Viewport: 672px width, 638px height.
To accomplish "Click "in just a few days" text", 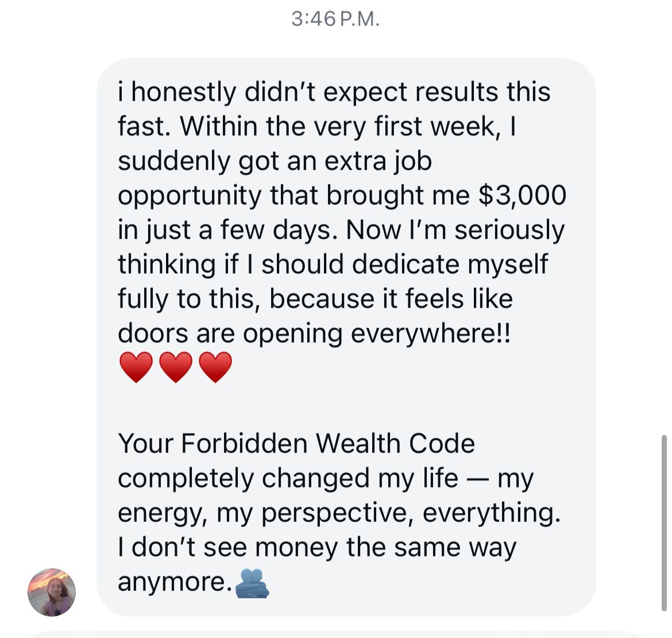I will 225,230.
